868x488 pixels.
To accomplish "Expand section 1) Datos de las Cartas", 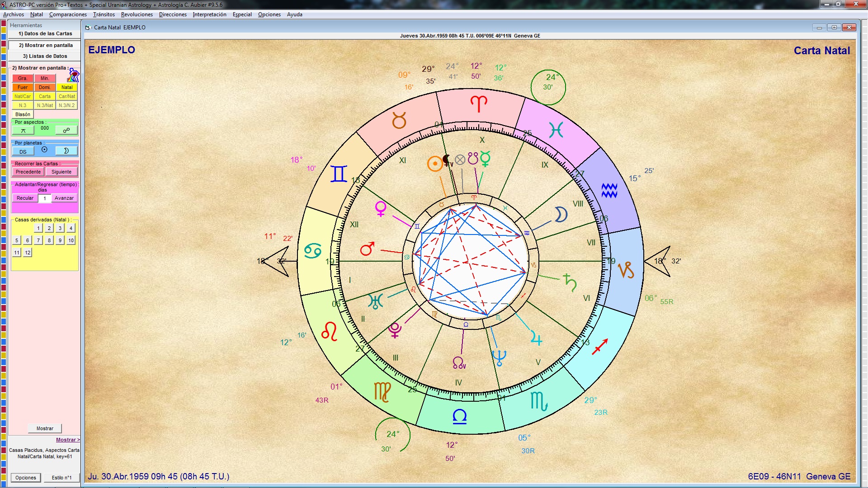I will (45, 33).
